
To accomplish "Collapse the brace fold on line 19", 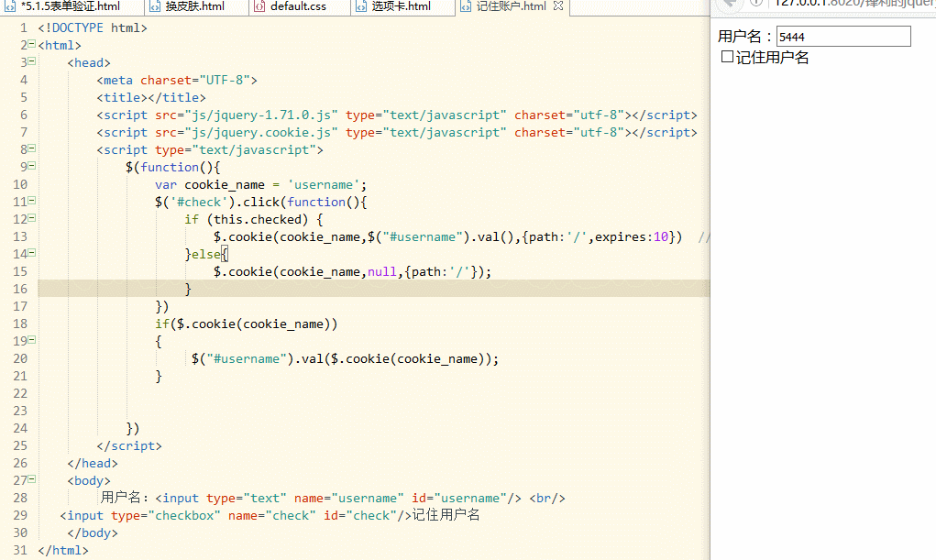I will click(x=32, y=340).
